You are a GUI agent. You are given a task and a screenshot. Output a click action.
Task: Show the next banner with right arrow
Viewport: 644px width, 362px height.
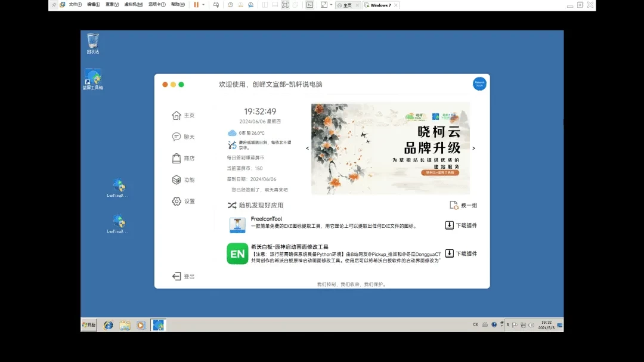(x=474, y=148)
